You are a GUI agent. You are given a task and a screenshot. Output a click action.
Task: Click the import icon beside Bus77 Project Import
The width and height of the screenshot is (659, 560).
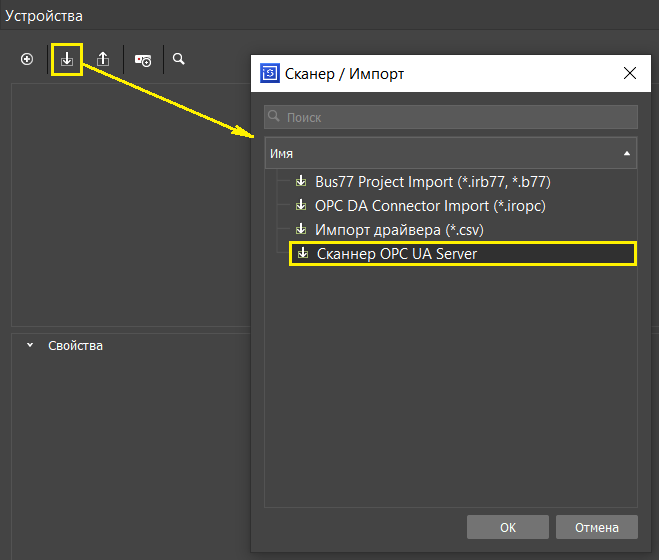(300, 182)
